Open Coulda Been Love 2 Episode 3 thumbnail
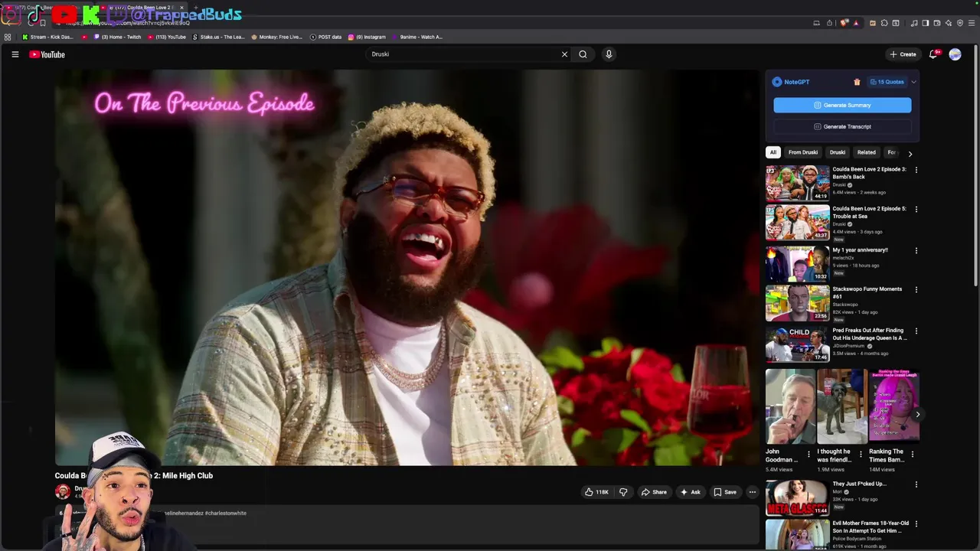 [797, 183]
